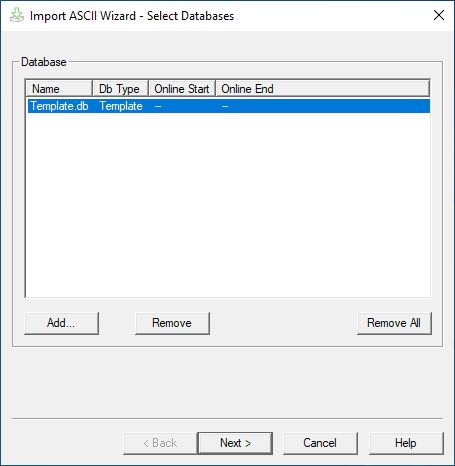Screen dimensions: 455x466
Task: Click the Online Start column header
Action: (x=182, y=89)
